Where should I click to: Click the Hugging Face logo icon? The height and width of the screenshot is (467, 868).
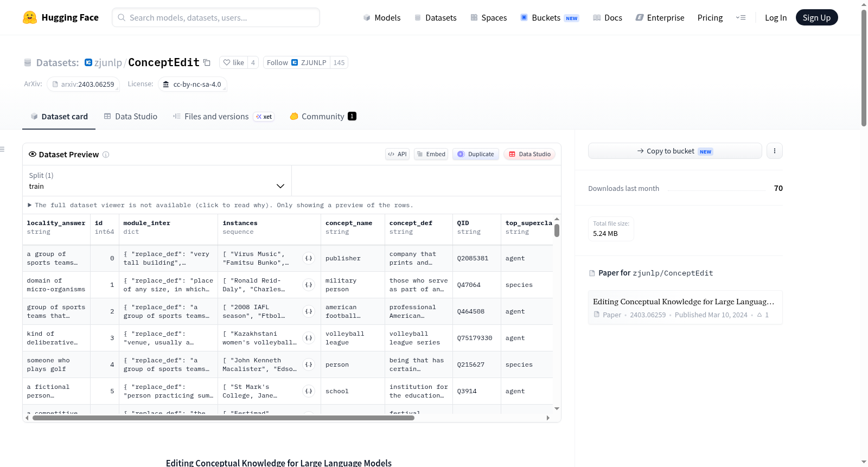pos(30,17)
